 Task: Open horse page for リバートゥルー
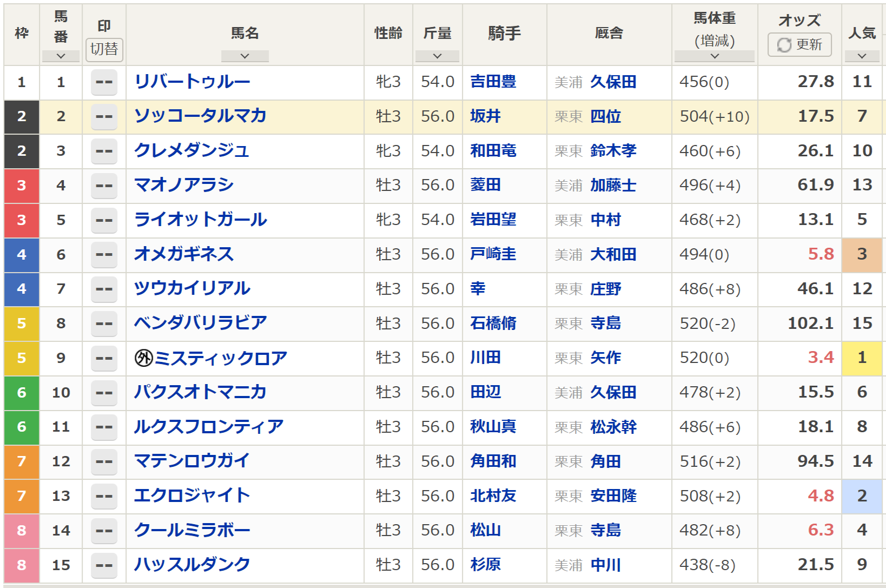[x=192, y=82]
